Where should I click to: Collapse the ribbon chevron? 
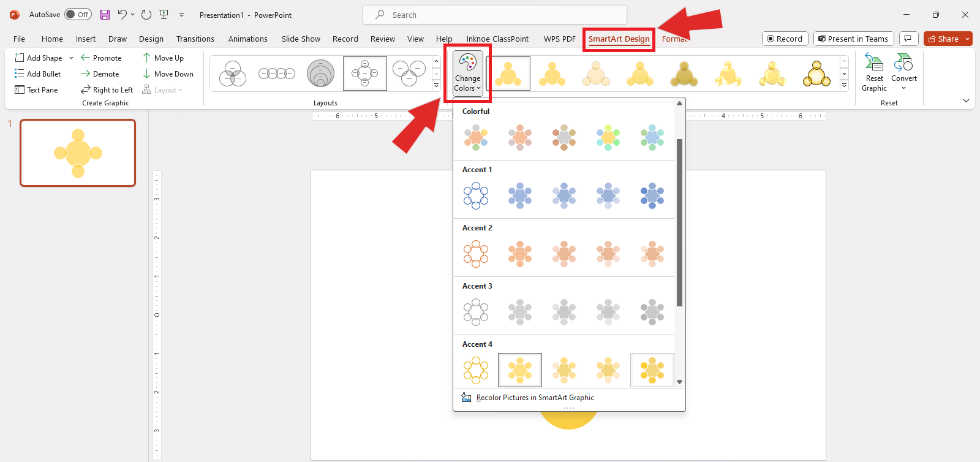tap(966, 101)
